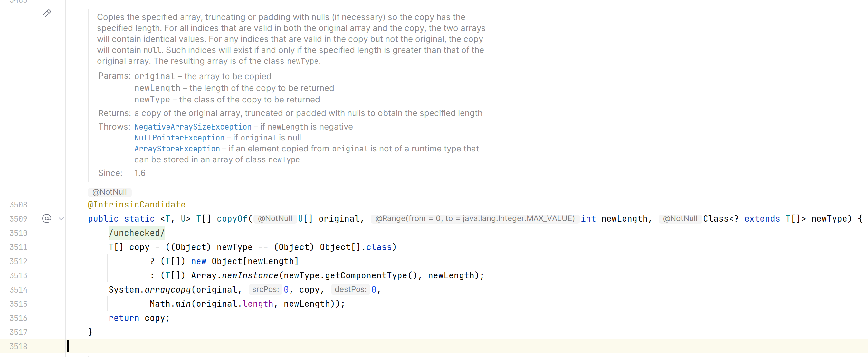Place caret on copyOf method name
868x357 pixels.
[232, 219]
